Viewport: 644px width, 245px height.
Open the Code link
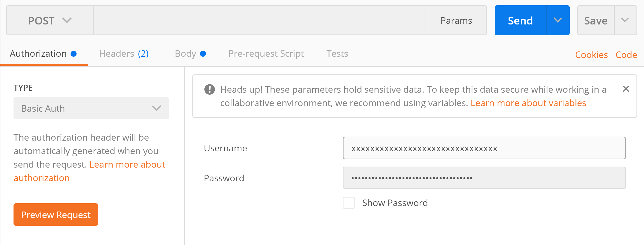coord(626,55)
